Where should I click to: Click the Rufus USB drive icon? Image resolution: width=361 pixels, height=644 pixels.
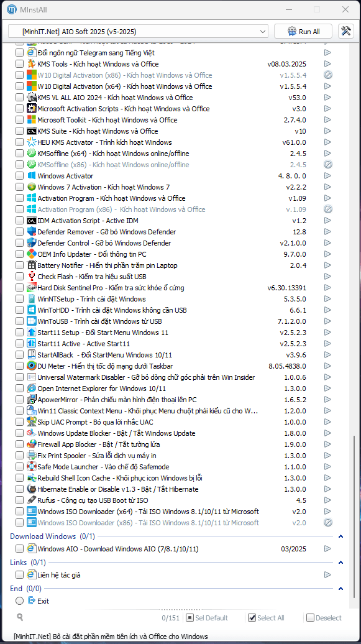[x=32, y=500]
